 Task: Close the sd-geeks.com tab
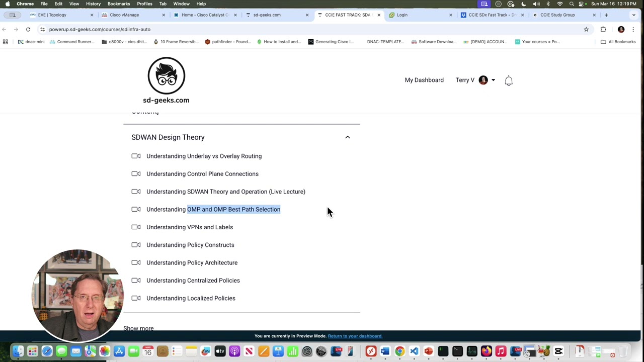(x=307, y=15)
